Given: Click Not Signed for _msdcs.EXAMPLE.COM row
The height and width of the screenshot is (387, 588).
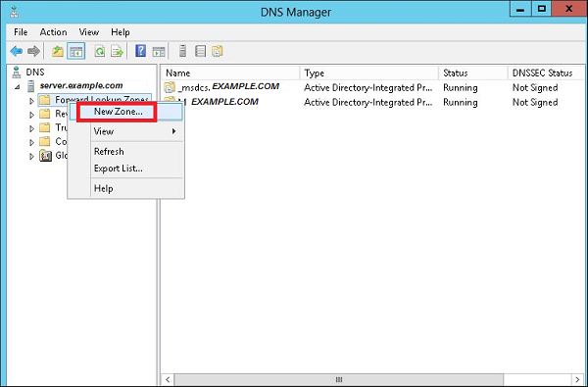Looking at the screenshot, I should 535,88.
